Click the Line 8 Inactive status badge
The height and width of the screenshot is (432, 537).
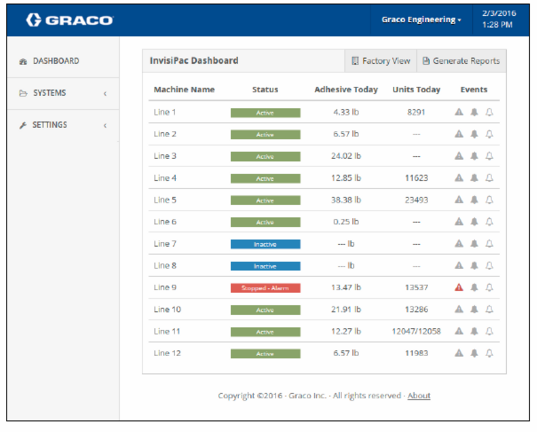tap(265, 266)
